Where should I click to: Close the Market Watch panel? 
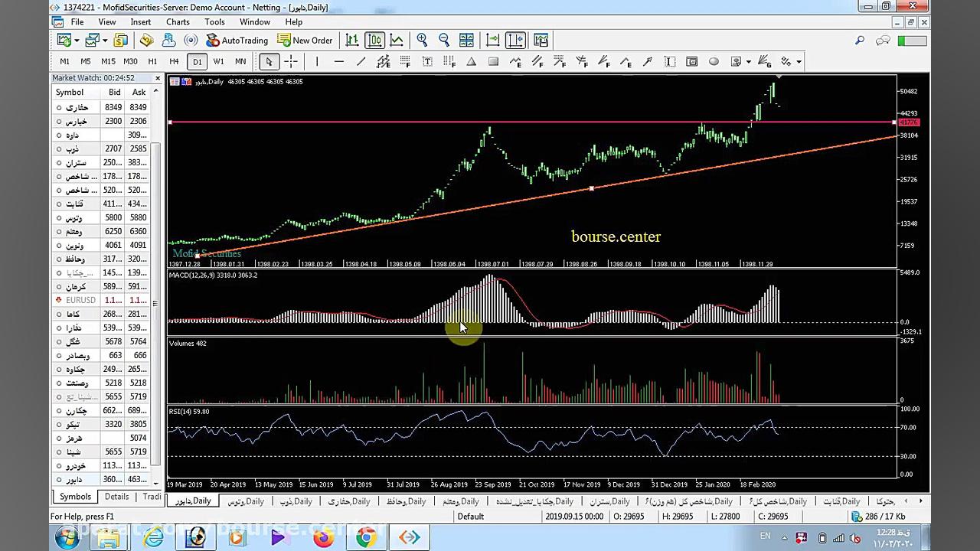[158, 78]
